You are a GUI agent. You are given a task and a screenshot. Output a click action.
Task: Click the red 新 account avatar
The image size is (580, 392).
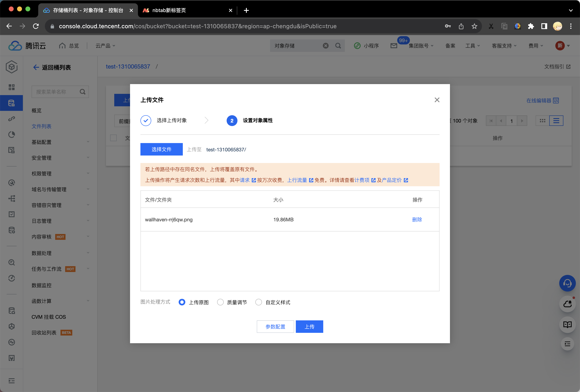[x=560, y=46]
